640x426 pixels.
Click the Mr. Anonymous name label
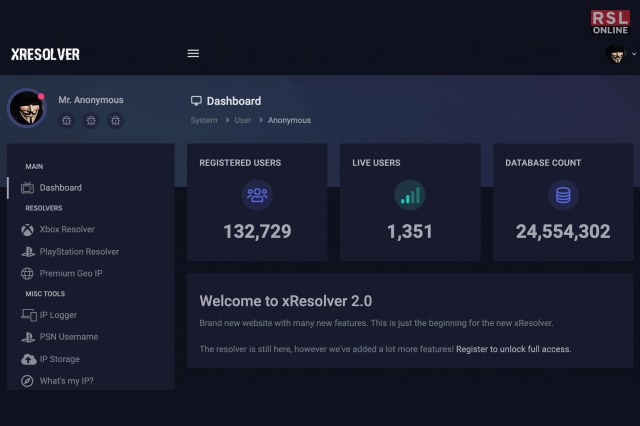(91, 100)
